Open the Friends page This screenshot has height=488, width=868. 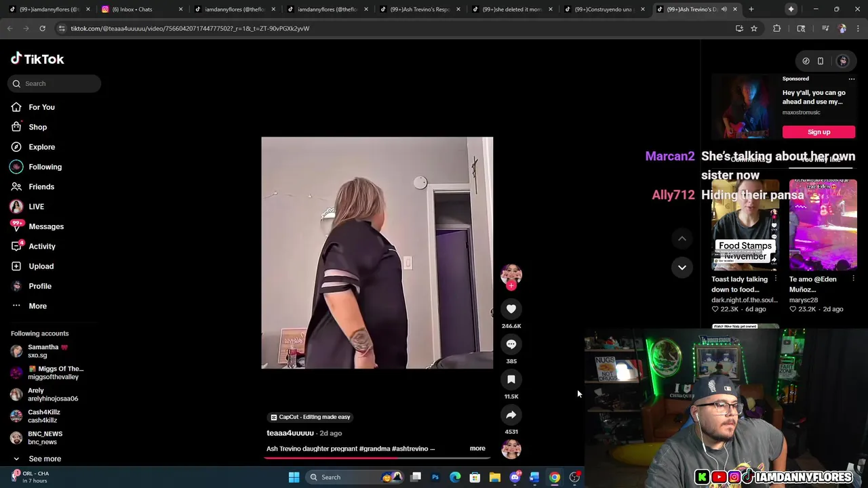[x=41, y=186]
